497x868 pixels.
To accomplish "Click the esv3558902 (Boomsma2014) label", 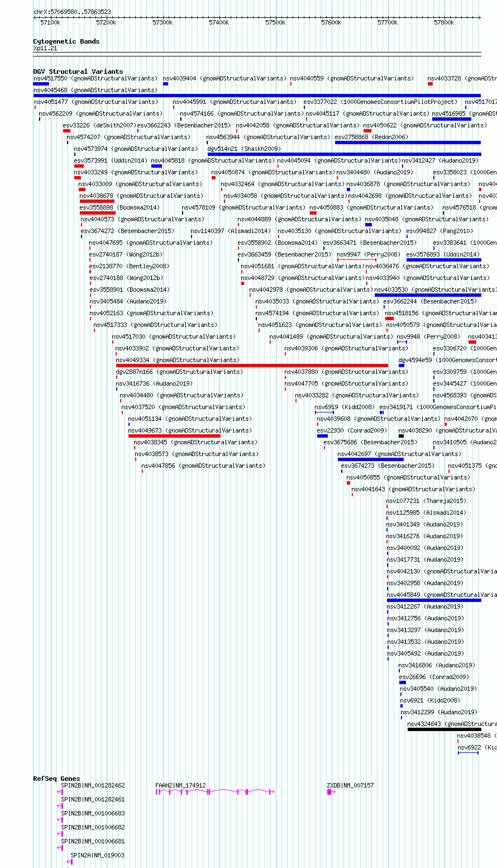I will 278,243.
